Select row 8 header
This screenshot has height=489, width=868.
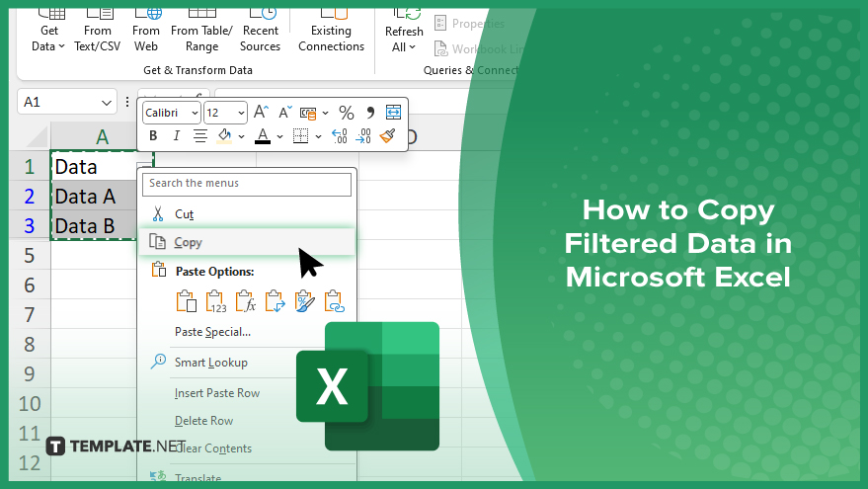coord(30,344)
